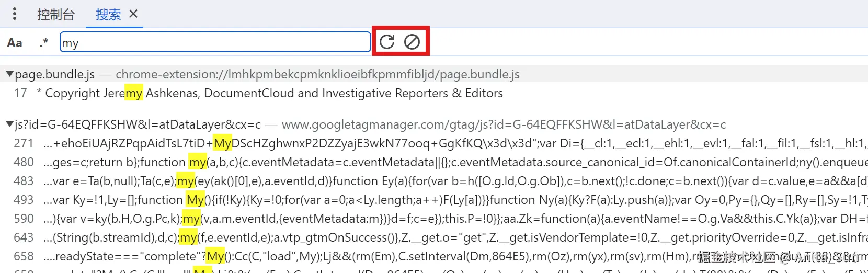Clear the search results
The width and height of the screenshot is (868, 273).
[x=412, y=42]
